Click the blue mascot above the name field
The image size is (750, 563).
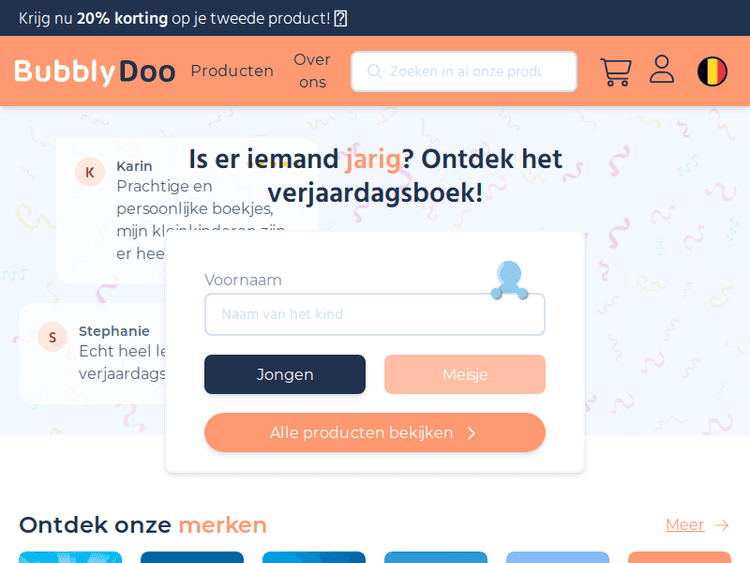click(509, 280)
